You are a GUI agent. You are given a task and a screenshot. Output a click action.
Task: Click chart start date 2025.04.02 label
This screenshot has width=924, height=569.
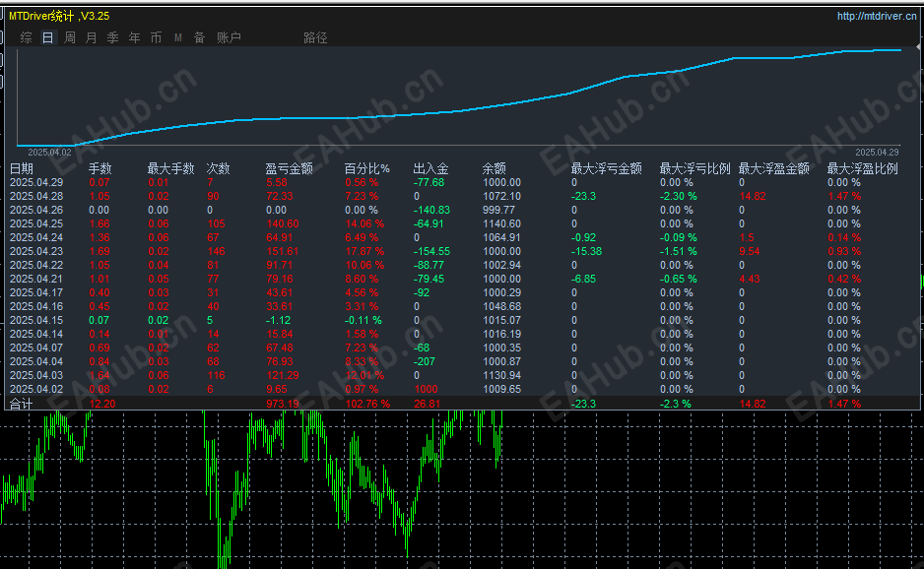(49, 152)
